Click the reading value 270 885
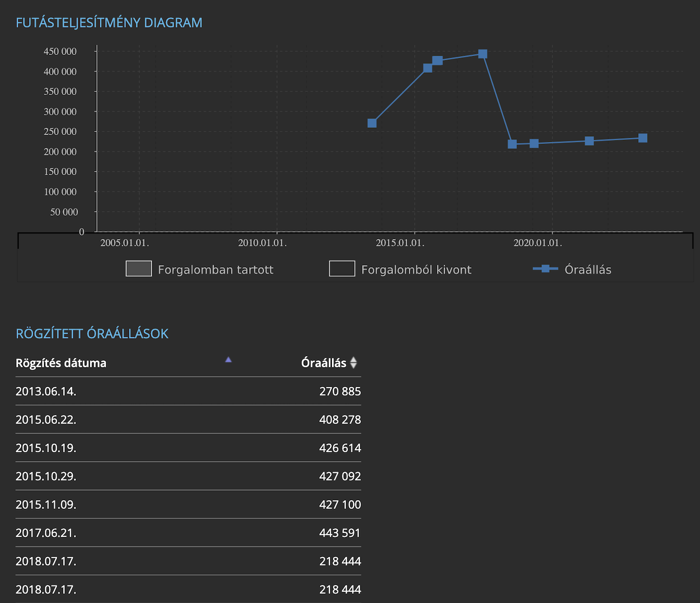The image size is (700, 603). pos(340,391)
